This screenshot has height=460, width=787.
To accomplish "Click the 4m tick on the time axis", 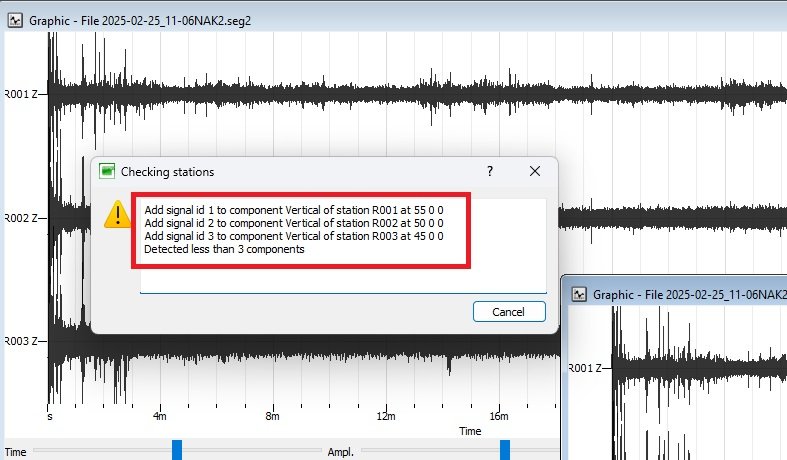I will [x=159, y=416].
